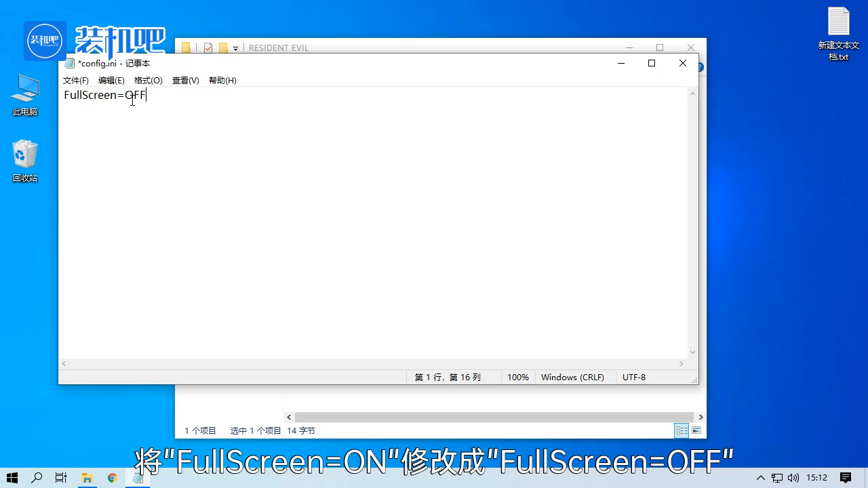Open the 文件(F) File menu

point(75,80)
